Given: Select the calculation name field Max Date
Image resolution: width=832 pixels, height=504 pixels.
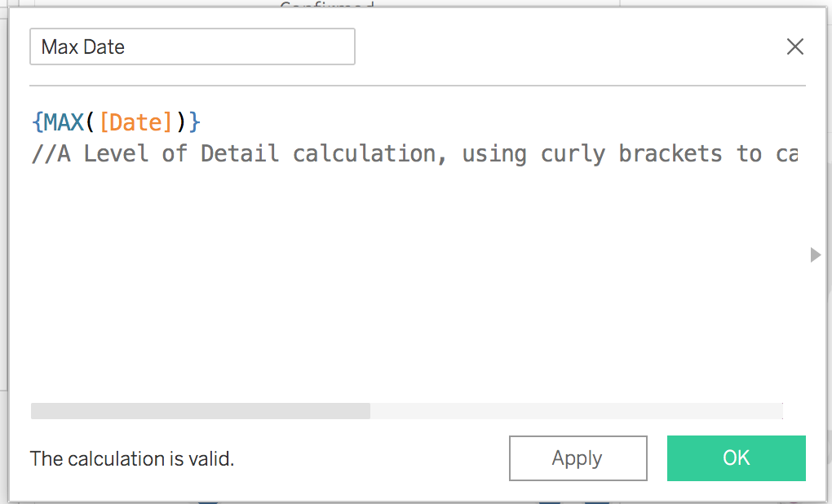Looking at the screenshot, I should 192,46.
